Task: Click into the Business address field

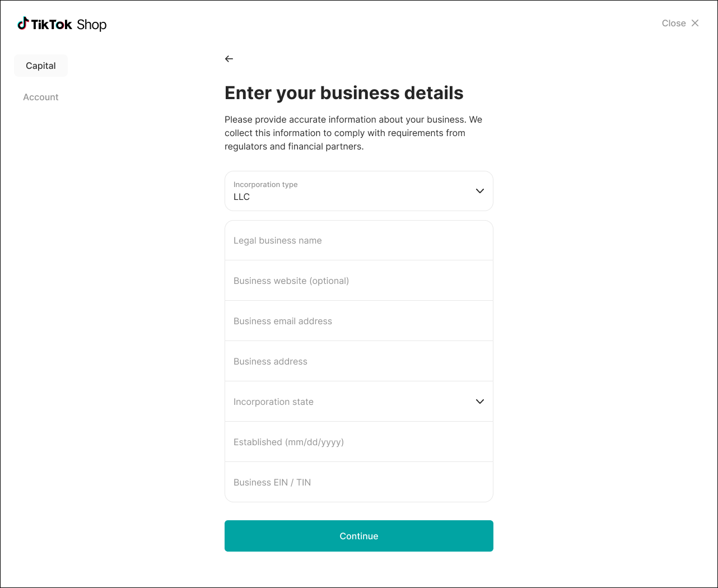Action: 358,362
